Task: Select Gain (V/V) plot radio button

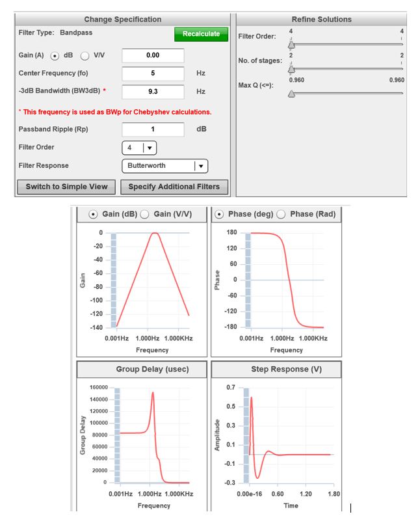Action: click(x=144, y=214)
